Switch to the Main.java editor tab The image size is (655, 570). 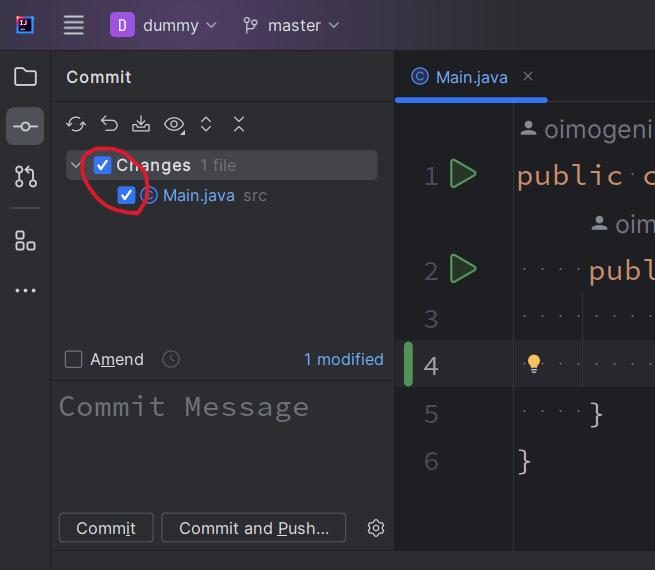point(472,77)
